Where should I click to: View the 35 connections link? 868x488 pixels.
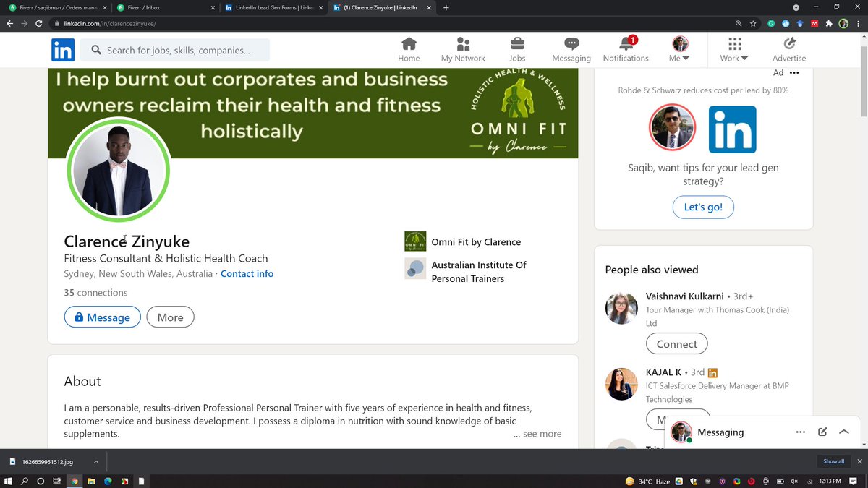coord(95,293)
